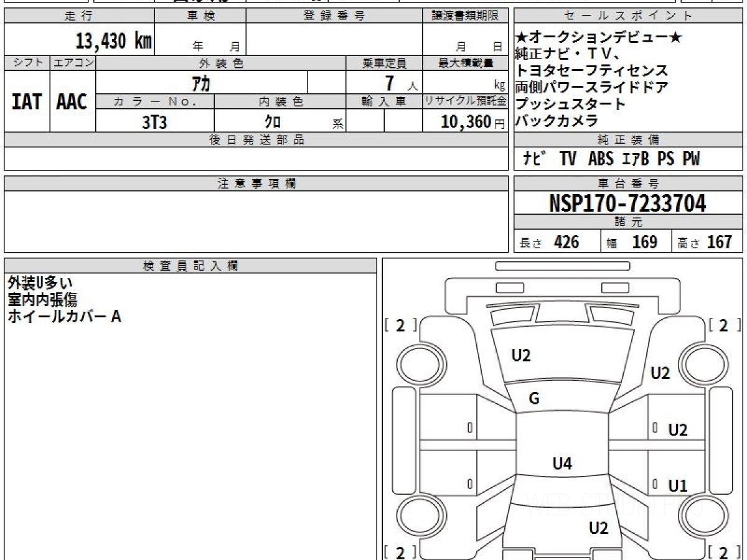Select the height value 167
Viewport: 747px width, 560px height.
(720, 242)
